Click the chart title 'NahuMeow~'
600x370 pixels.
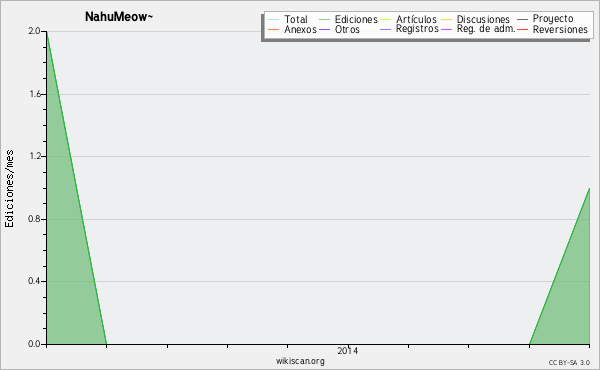coord(119,17)
